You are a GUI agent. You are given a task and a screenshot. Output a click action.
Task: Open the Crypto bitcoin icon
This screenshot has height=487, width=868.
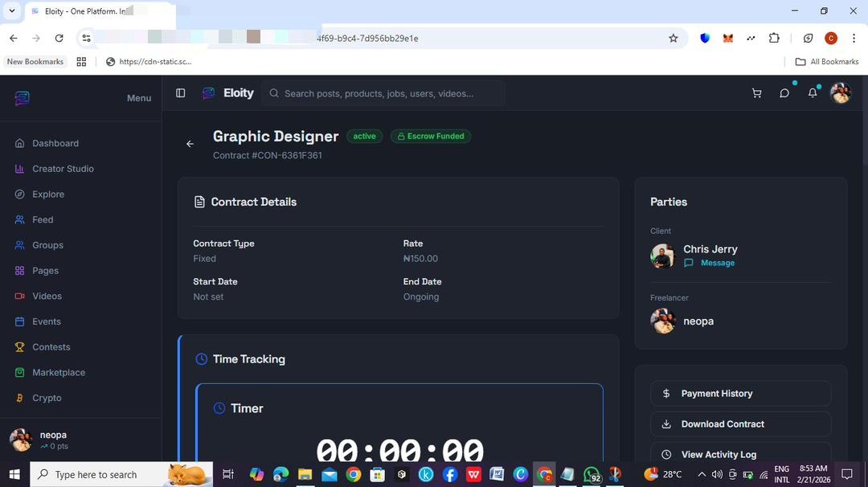[18, 398]
